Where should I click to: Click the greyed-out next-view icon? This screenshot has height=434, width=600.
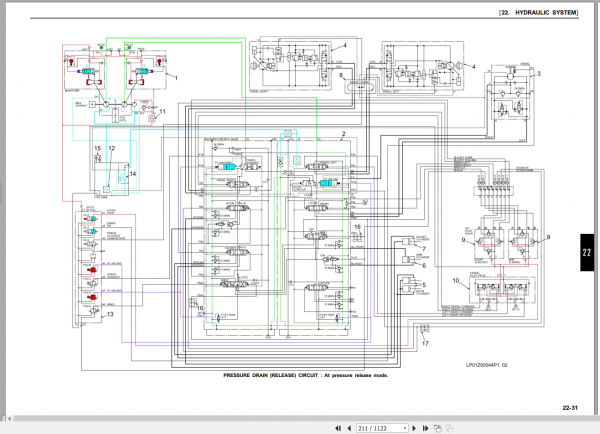pos(450,428)
